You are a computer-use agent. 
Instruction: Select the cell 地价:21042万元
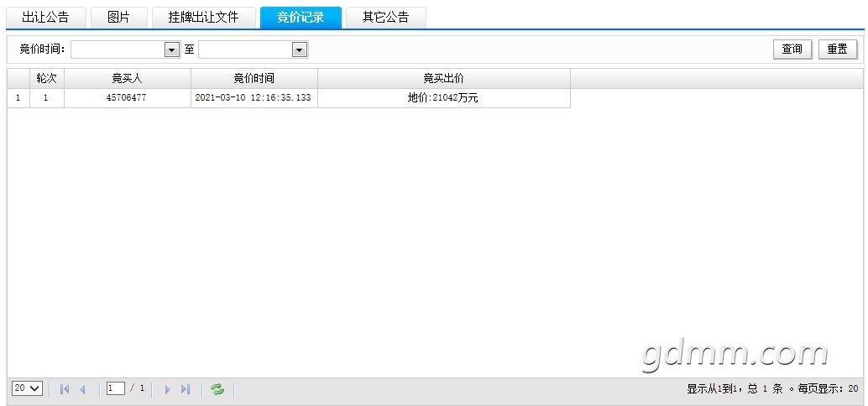pyautogui.click(x=444, y=98)
